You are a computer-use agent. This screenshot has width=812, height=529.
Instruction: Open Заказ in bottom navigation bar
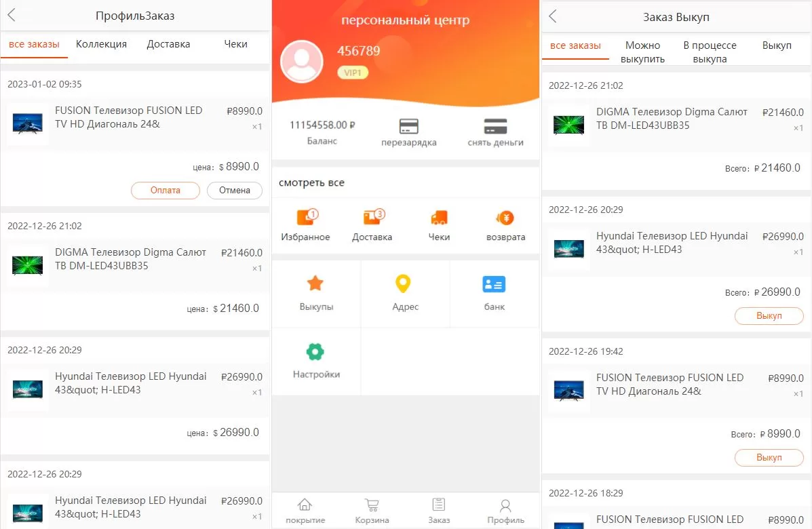point(439,511)
